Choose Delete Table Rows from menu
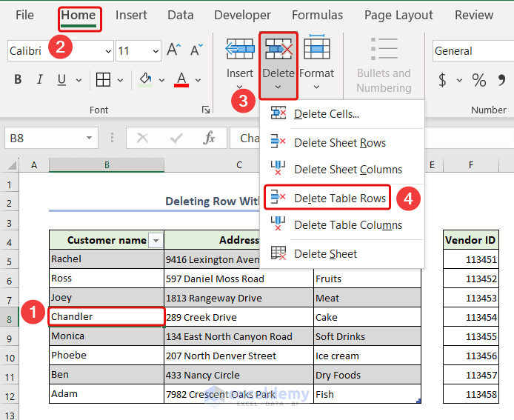The height and width of the screenshot is (420, 514). (x=339, y=198)
